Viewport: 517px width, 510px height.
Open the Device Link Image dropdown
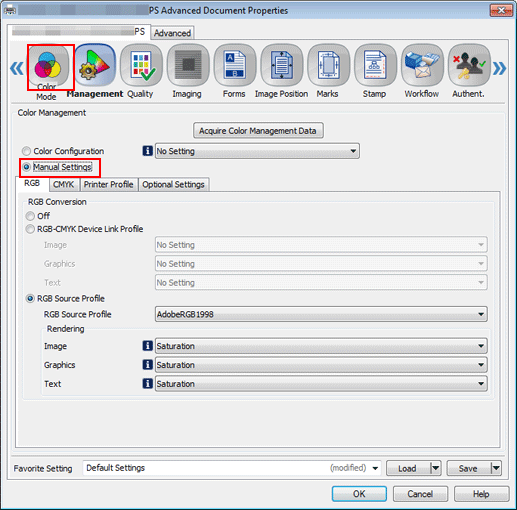pyautogui.click(x=321, y=245)
